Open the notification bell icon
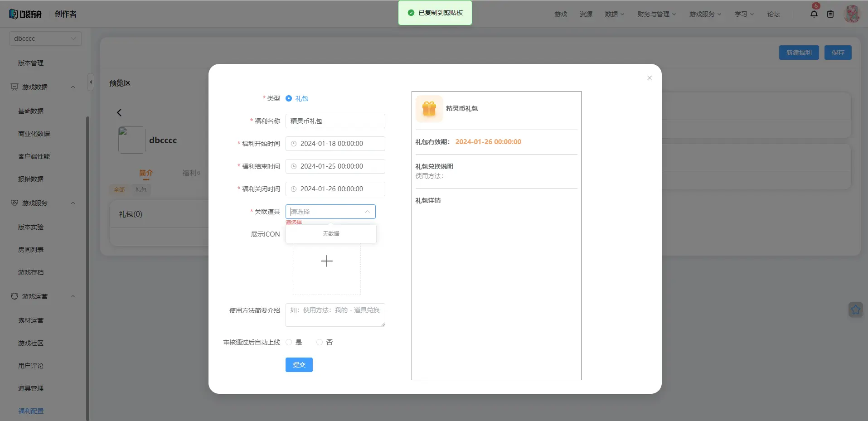 click(x=814, y=14)
